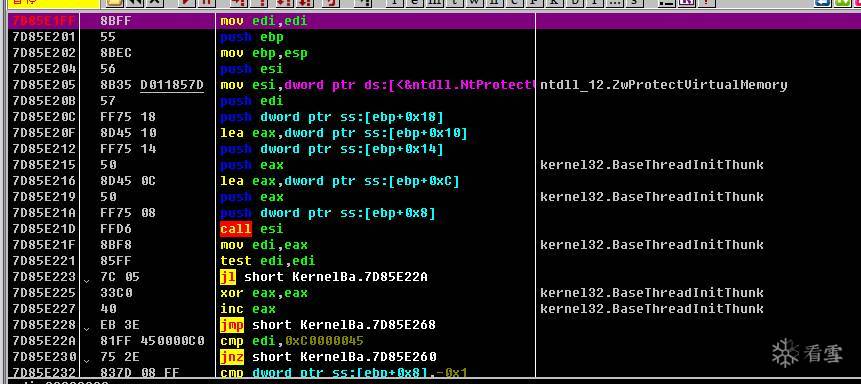Click hex bytes EB 3E
The width and height of the screenshot is (861, 384).
point(120,324)
